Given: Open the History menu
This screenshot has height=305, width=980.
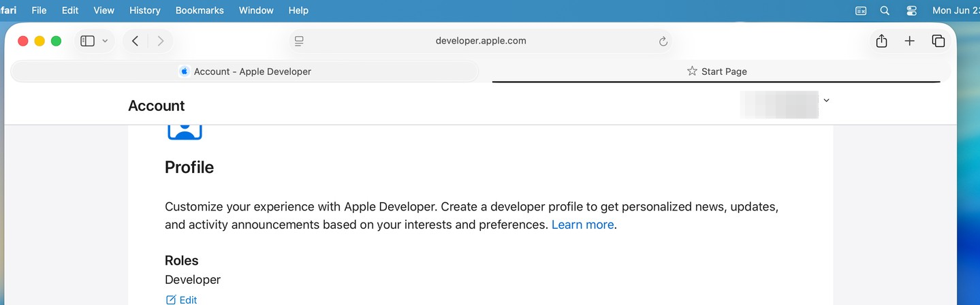Looking at the screenshot, I should click(x=144, y=10).
